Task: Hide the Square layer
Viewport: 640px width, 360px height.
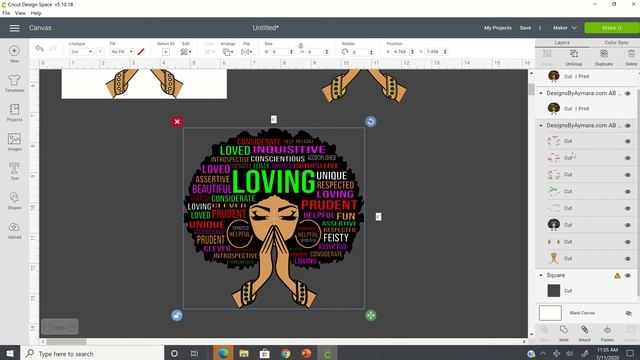Action: click(628, 276)
